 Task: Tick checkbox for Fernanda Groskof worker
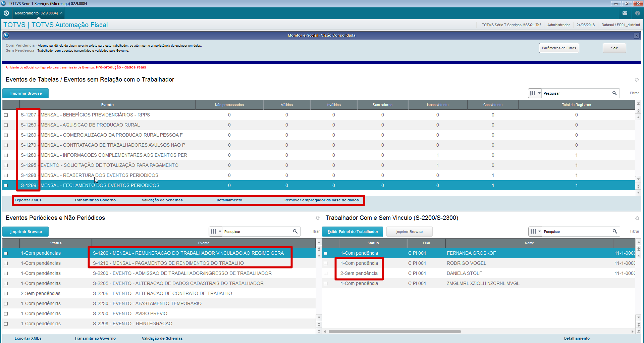click(x=325, y=253)
